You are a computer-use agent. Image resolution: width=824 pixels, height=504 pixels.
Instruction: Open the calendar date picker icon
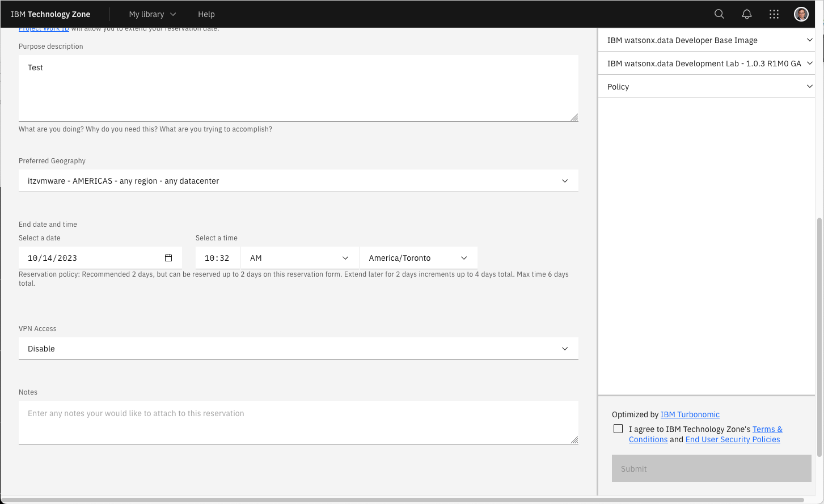(x=168, y=258)
